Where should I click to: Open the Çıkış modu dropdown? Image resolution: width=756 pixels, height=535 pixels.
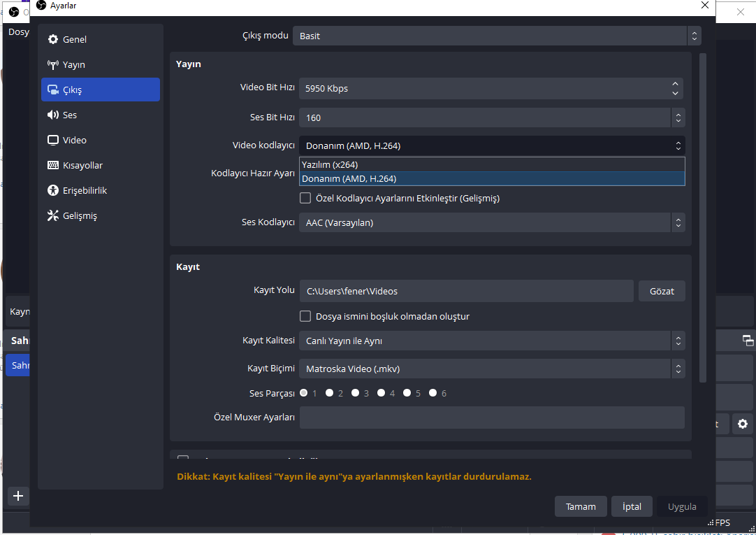point(497,36)
